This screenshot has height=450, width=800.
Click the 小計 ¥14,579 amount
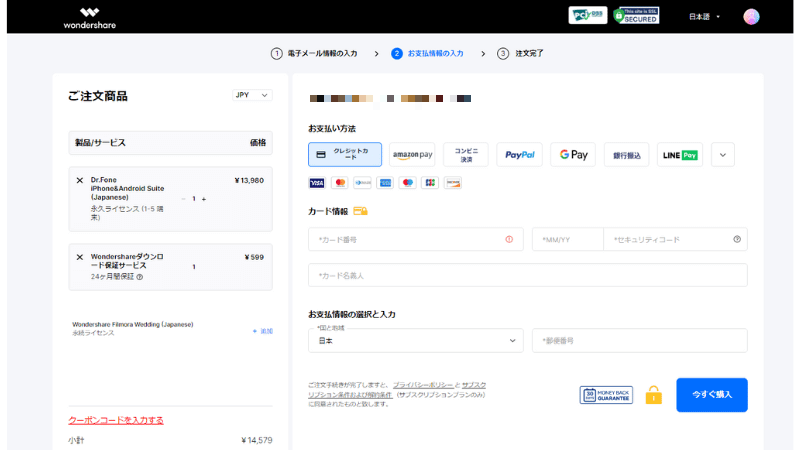pyautogui.click(x=257, y=440)
